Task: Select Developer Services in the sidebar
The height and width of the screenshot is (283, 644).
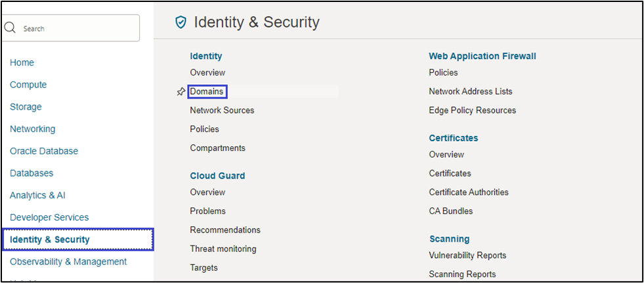Action: click(x=49, y=217)
